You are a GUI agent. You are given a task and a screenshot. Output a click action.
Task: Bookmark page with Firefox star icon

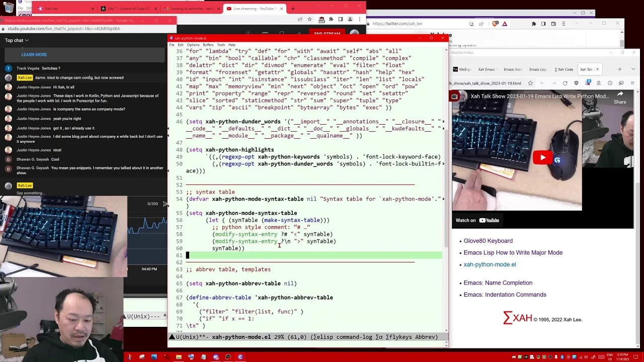pos(530,83)
